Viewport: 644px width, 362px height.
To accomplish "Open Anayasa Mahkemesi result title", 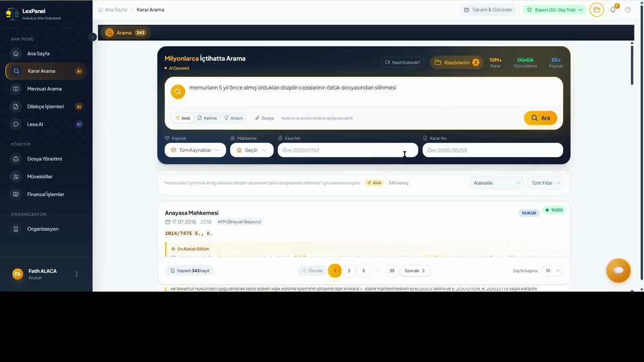I will 192,213.
